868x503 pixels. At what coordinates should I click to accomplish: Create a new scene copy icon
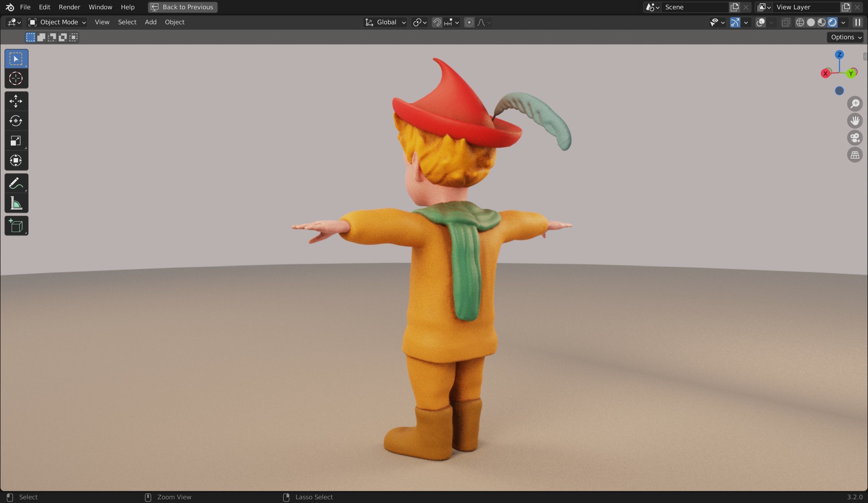734,7
